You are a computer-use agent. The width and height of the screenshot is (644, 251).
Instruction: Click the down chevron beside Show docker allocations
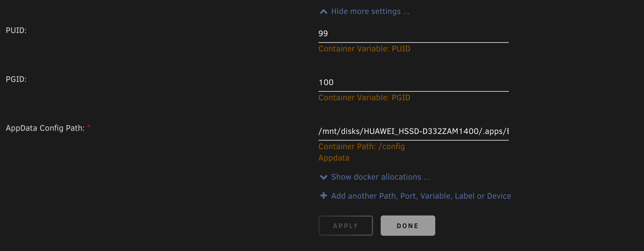pyautogui.click(x=324, y=177)
